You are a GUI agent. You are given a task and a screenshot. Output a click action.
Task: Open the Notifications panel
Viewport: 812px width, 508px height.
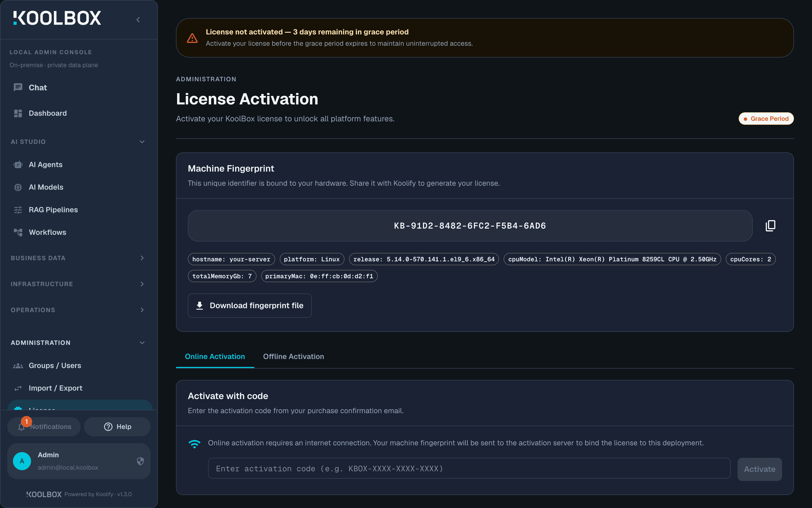pos(44,427)
